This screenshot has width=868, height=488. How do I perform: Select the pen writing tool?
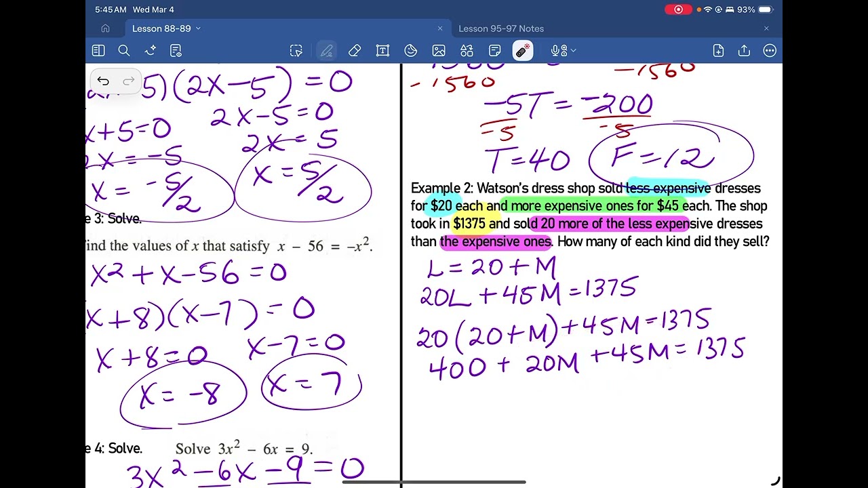click(x=326, y=51)
